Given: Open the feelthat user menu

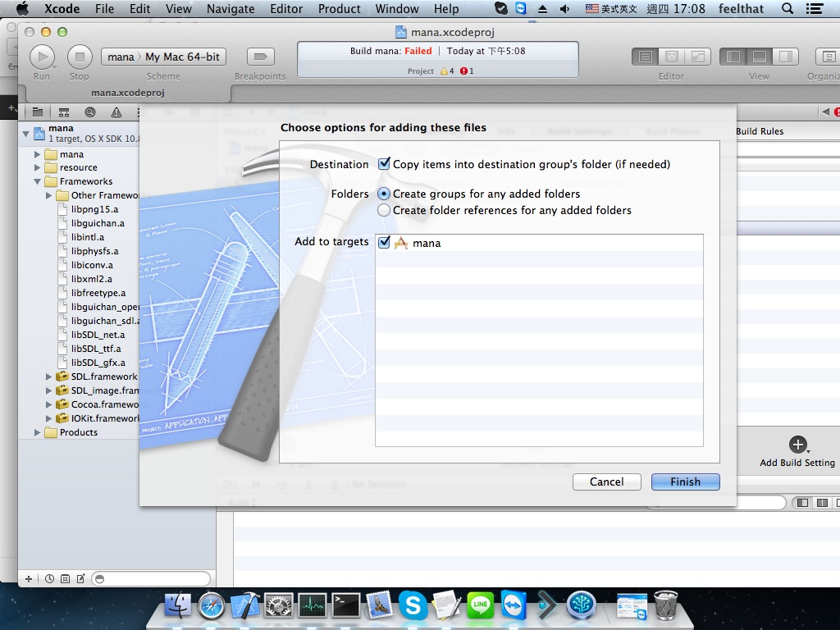Looking at the screenshot, I should click(x=741, y=8).
